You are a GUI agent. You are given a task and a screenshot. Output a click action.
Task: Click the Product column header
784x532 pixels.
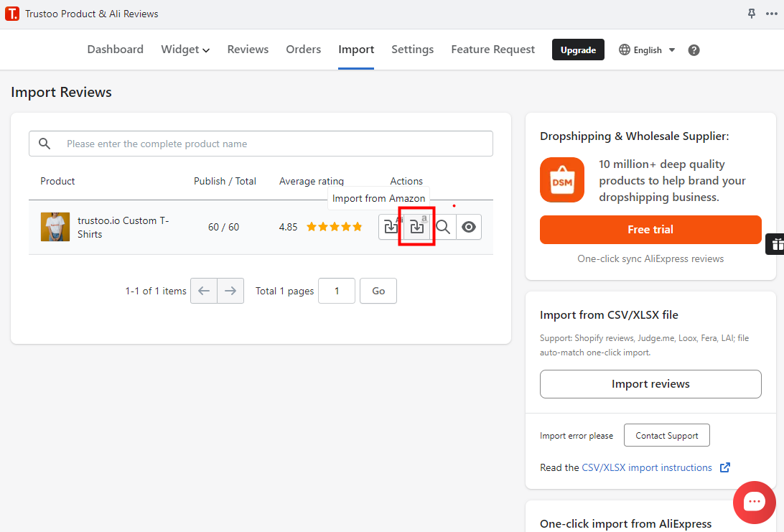coord(57,181)
